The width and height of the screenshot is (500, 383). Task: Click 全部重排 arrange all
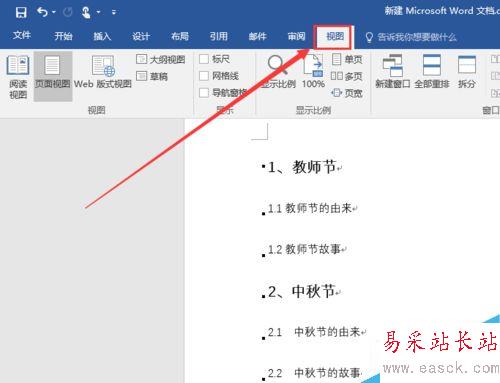tap(432, 72)
